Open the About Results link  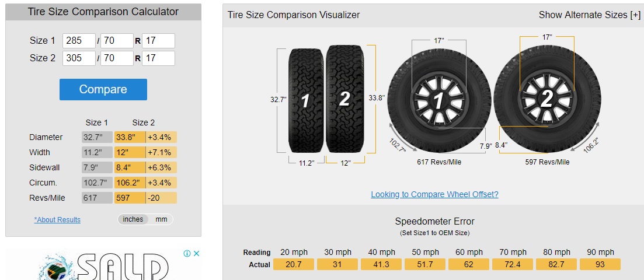tap(57, 220)
